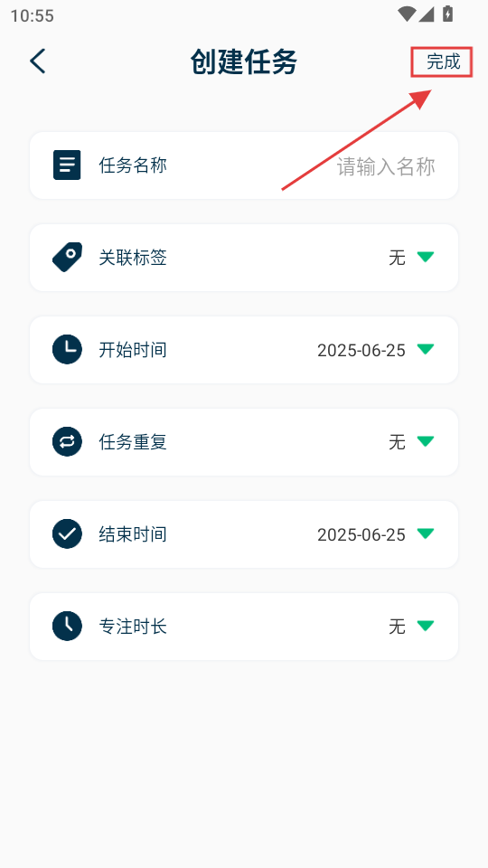
Task: Expand the 结束时间 dropdown arrow
Action: (426, 533)
